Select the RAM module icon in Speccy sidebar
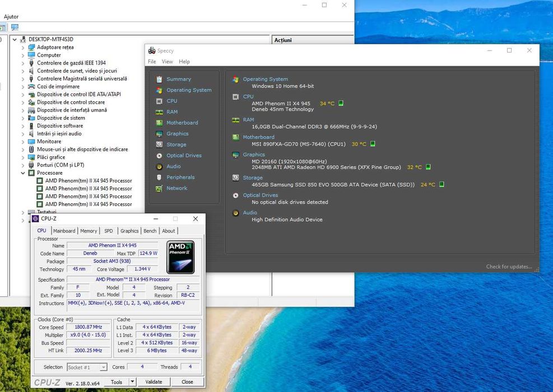Screen dimensions: 553x392 click(x=160, y=112)
